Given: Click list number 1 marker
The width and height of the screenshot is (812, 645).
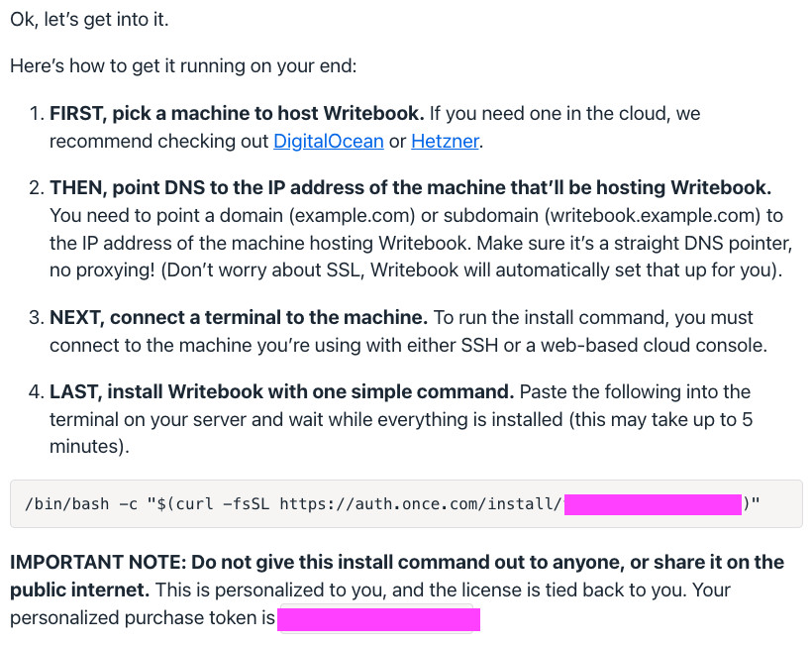Looking at the screenshot, I should (36, 114).
